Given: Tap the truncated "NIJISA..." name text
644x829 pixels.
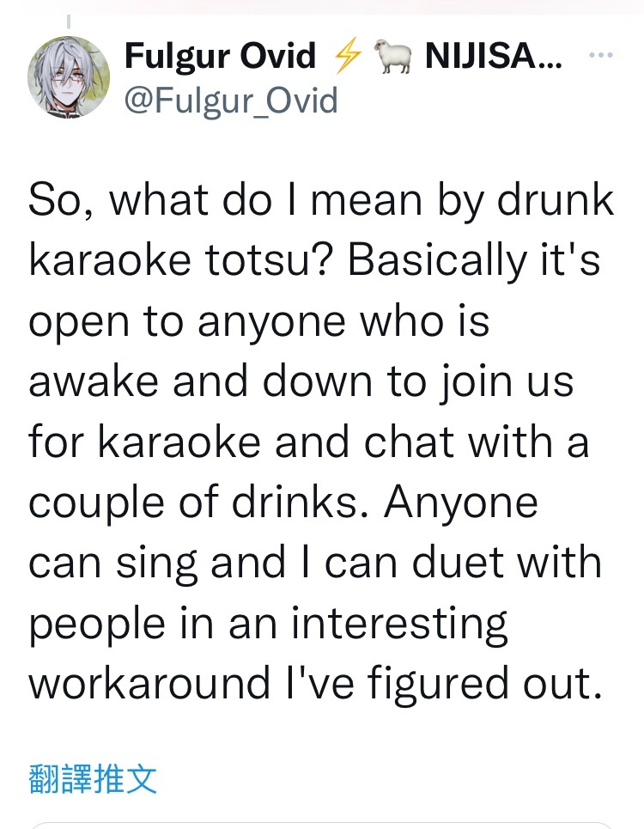Looking at the screenshot, I should [494, 55].
